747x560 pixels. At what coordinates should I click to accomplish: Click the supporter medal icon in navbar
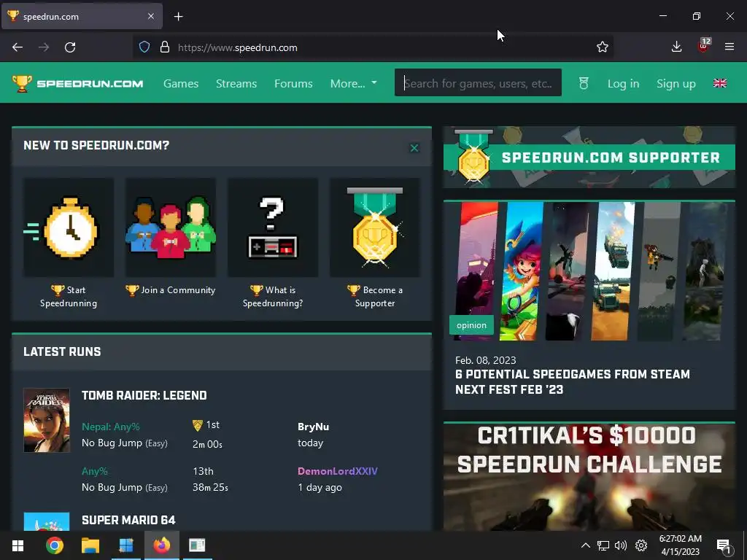[584, 83]
